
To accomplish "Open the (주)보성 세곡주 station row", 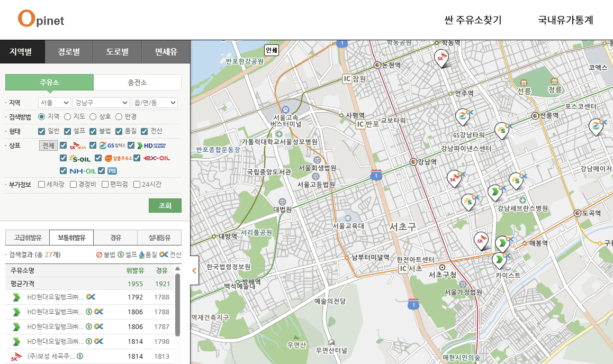I will (x=89, y=356).
